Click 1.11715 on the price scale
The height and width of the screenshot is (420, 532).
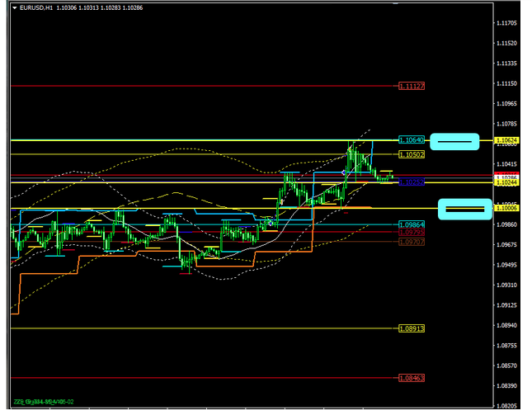[507, 23]
